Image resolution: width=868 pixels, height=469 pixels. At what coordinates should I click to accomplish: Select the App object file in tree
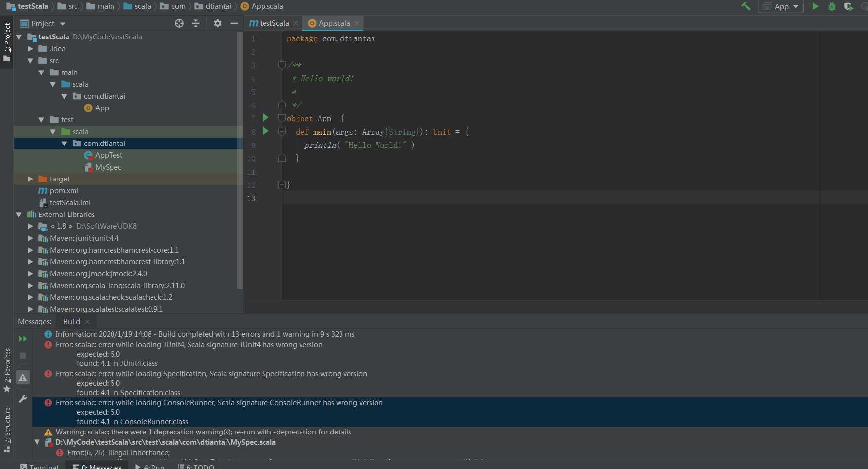[x=97, y=108]
